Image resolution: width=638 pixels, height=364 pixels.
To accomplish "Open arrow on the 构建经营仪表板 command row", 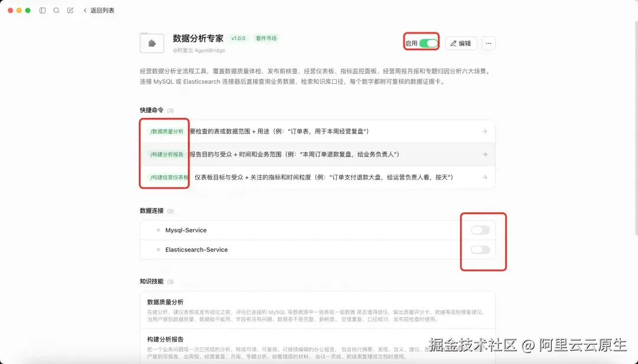I will tap(484, 177).
